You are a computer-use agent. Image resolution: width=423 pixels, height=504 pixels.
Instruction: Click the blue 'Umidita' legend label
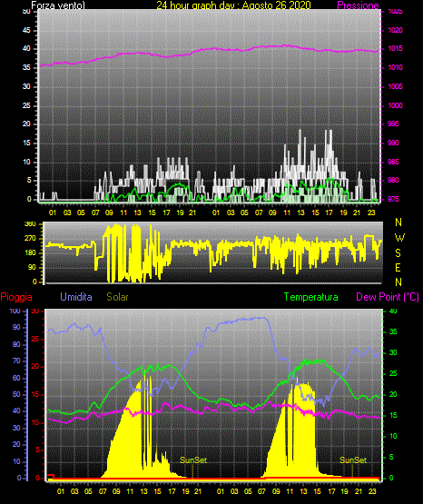coord(76,297)
